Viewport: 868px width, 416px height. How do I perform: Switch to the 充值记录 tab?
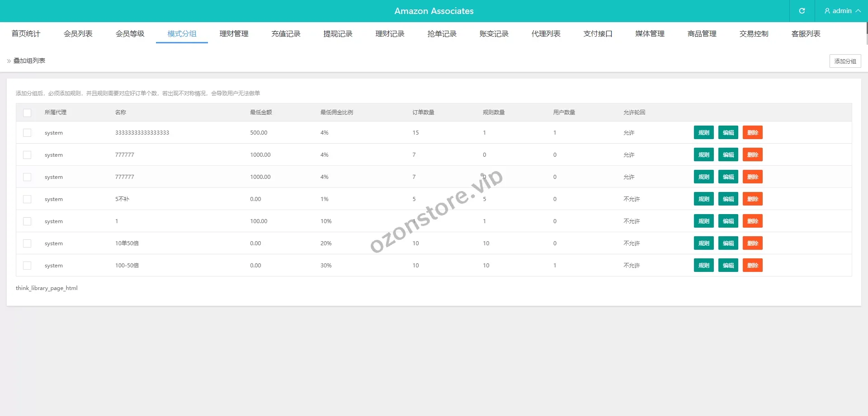click(286, 34)
